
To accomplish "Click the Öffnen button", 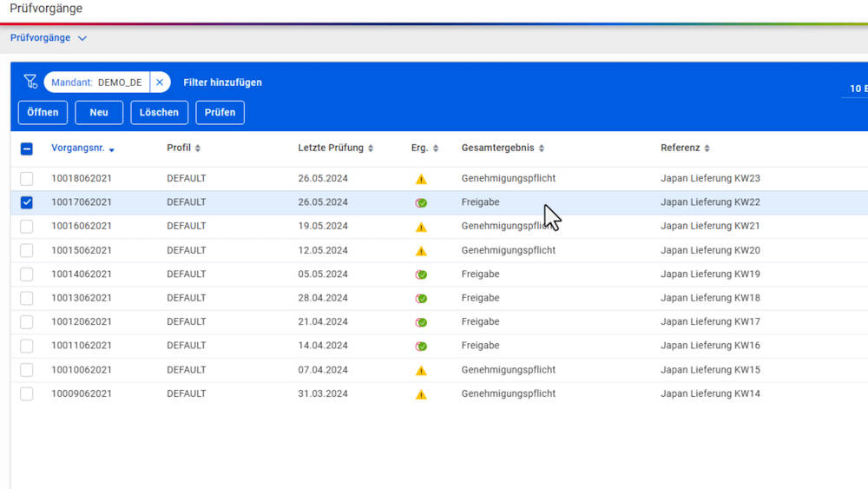I will click(43, 113).
